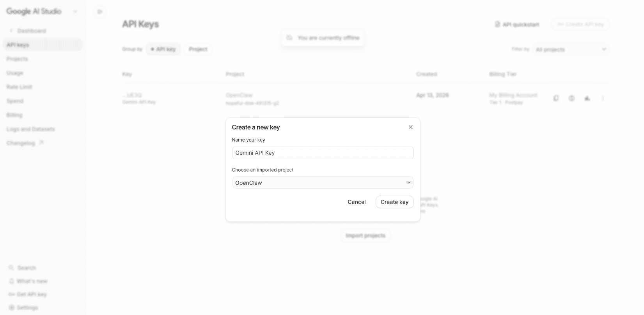Open Rate Limit in the sidebar

(20, 87)
